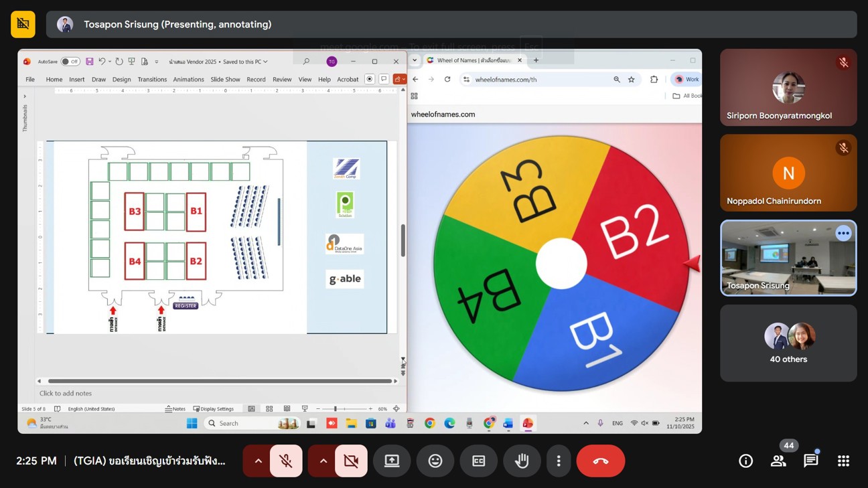Select Siriporn Boonyaratmongkol participant tile
This screenshot has height=488, width=868.
[788, 87]
